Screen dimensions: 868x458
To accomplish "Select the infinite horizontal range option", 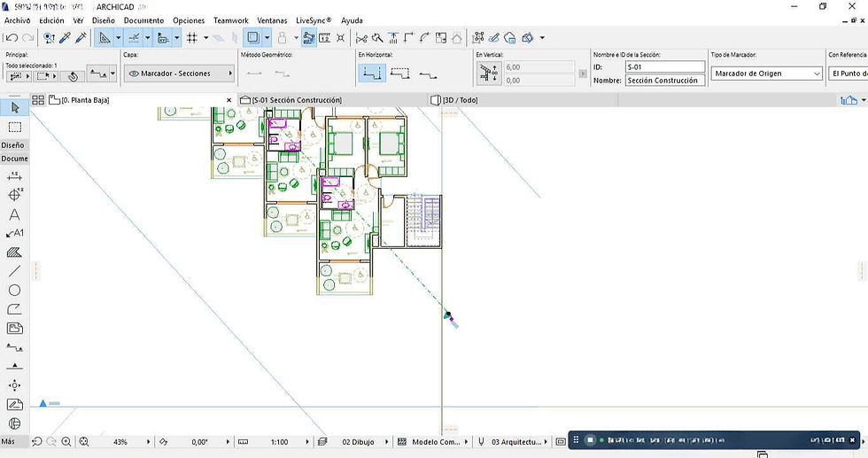I will [x=372, y=74].
